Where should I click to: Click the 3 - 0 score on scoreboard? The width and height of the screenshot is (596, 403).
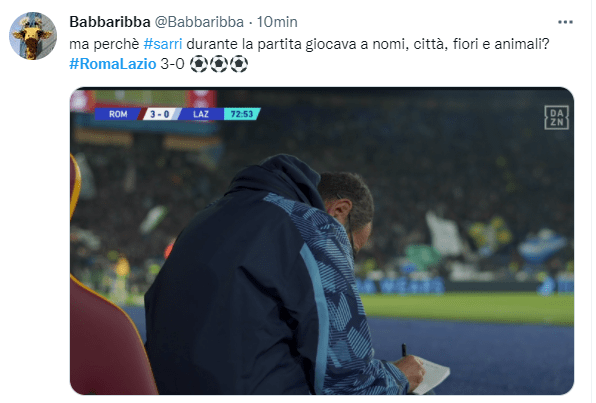click(x=160, y=114)
